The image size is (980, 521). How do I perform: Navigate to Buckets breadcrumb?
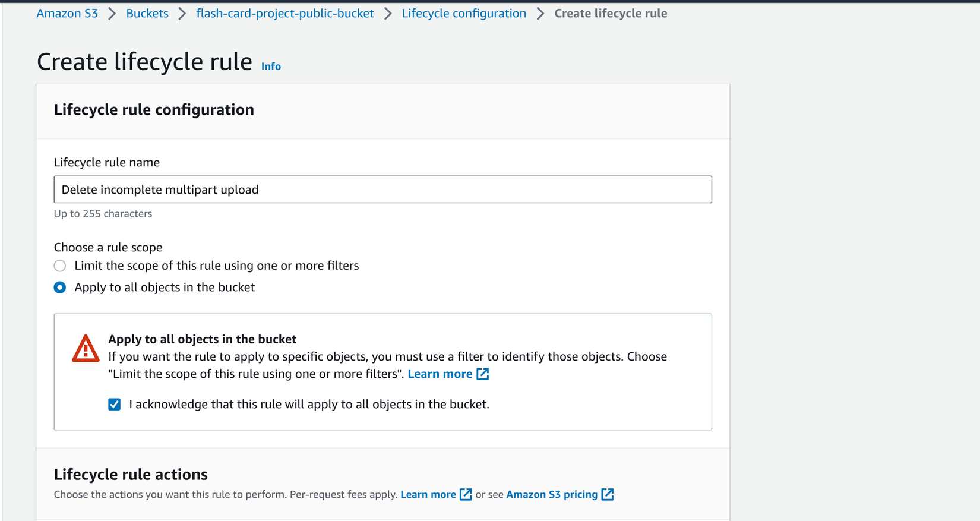pos(147,14)
